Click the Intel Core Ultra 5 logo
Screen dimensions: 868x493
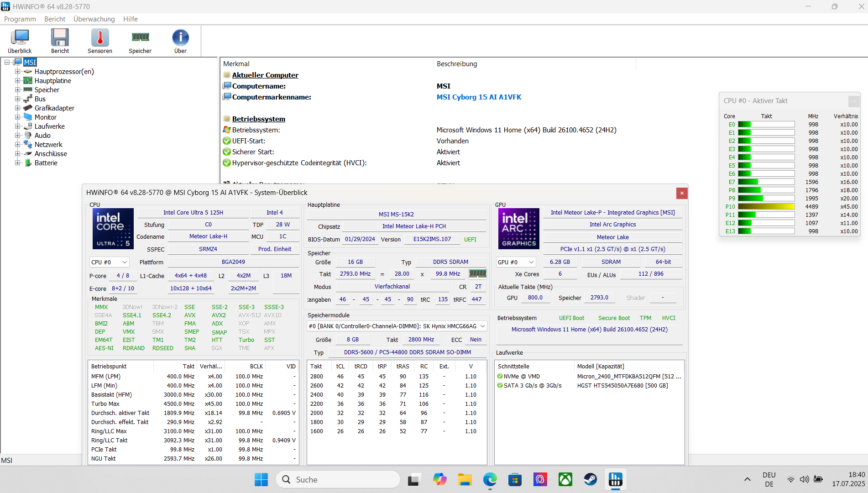pos(113,228)
